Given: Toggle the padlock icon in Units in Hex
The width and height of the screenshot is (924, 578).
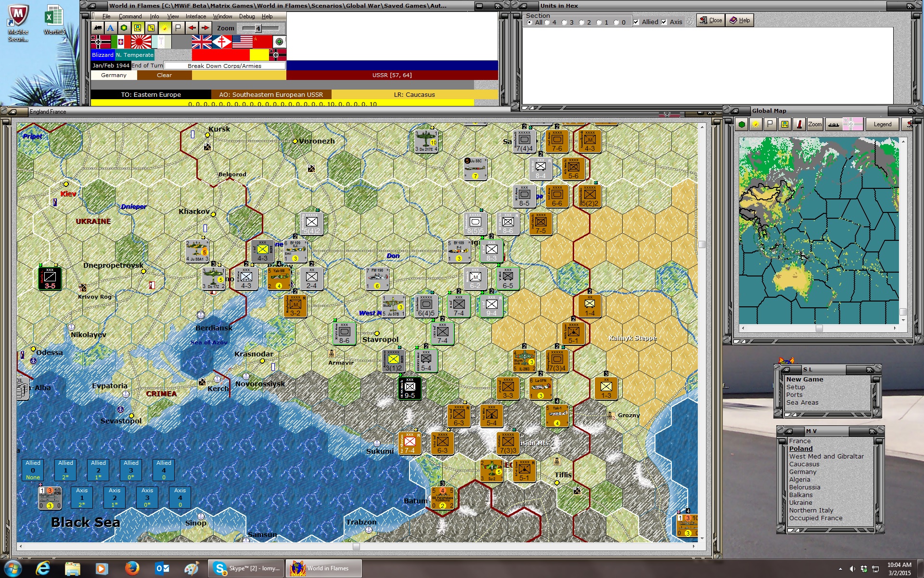Looking at the screenshot, I should click(x=690, y=22).
